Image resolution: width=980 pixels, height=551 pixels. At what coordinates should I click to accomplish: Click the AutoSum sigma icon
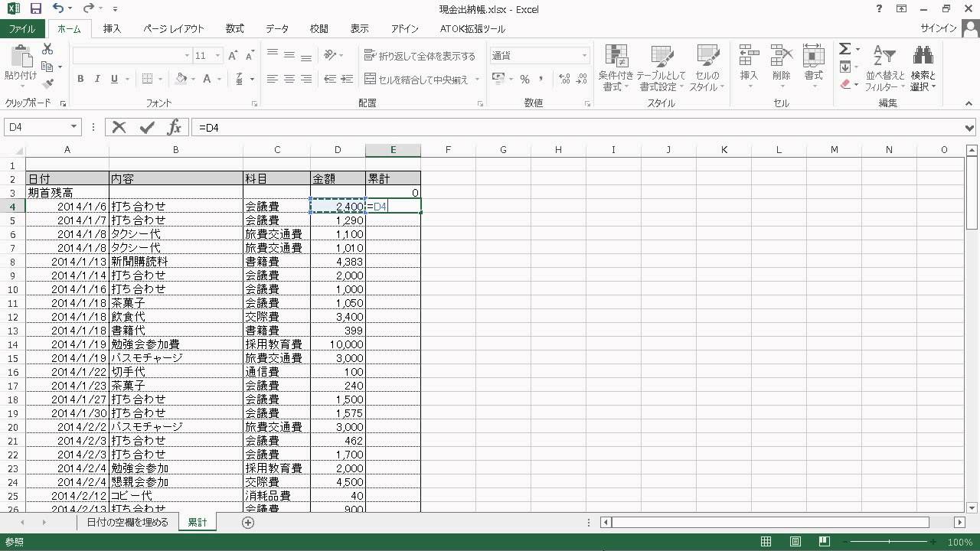844,49
